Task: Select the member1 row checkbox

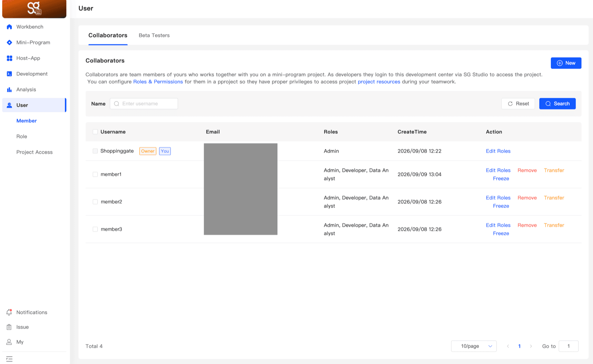Action: click(95, 174)
